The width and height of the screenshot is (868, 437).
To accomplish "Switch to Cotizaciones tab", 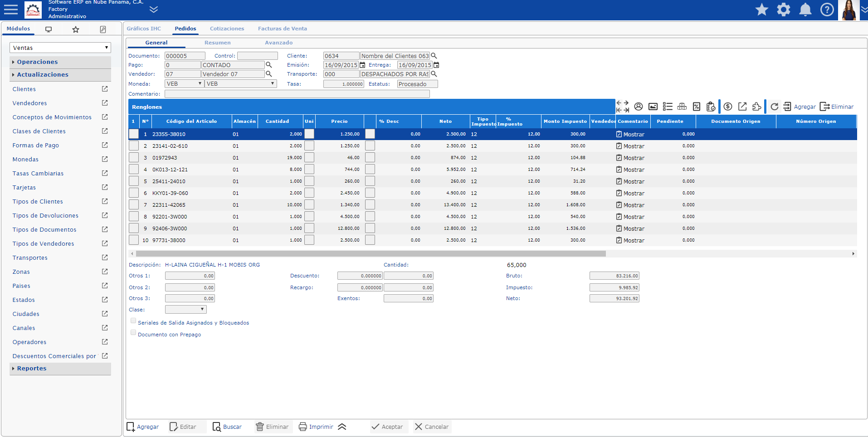I will [x=227, y=29].
